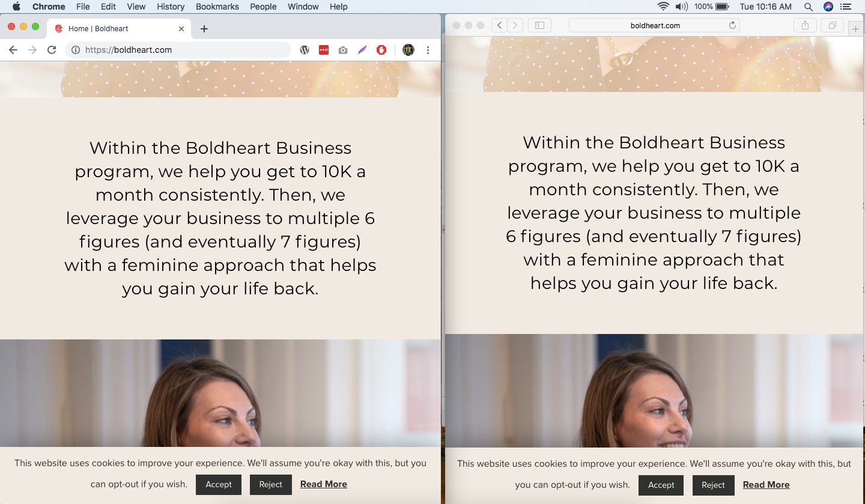The width and height of the screenshot is (865, 504).
Task: Reject cookies in the Safari window
Action: [x=713, y=485]
